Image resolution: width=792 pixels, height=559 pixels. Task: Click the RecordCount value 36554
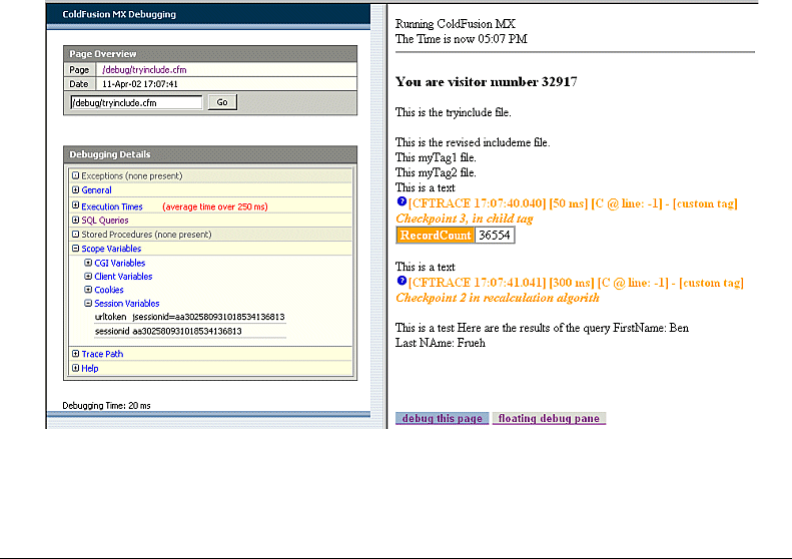click(x=494, y=235)
